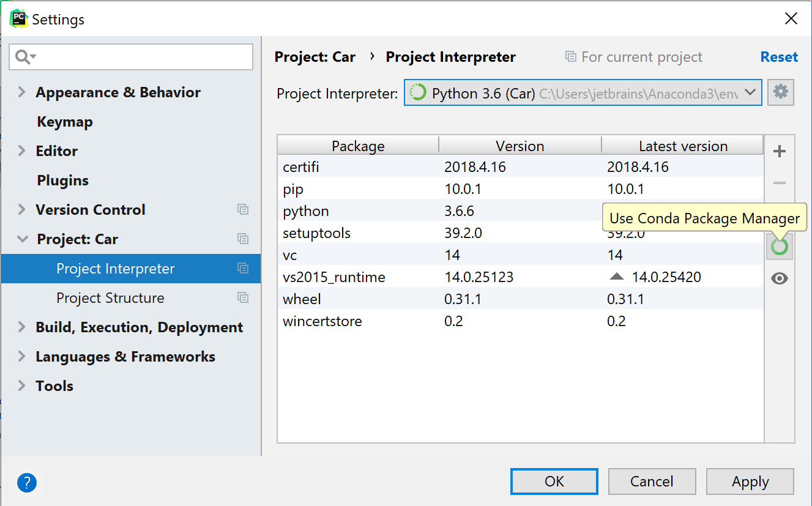
Task: Click the Reset link
Action: click(x=778, y=57)
